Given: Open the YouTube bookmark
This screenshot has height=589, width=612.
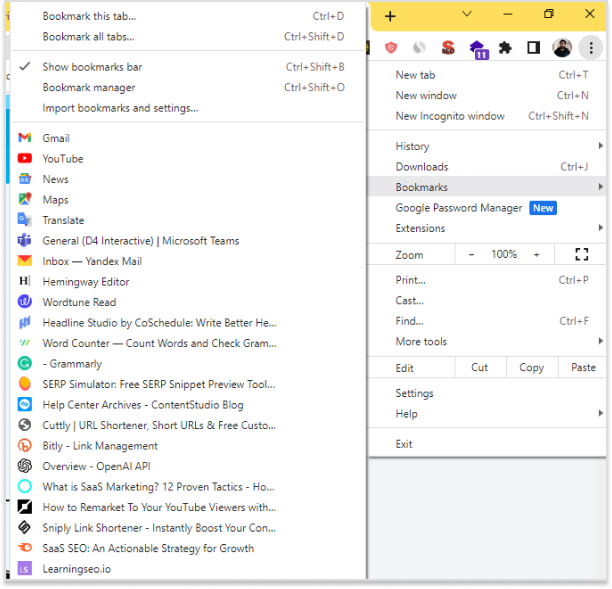Looking at the screenshot, I should click(187, 159).
